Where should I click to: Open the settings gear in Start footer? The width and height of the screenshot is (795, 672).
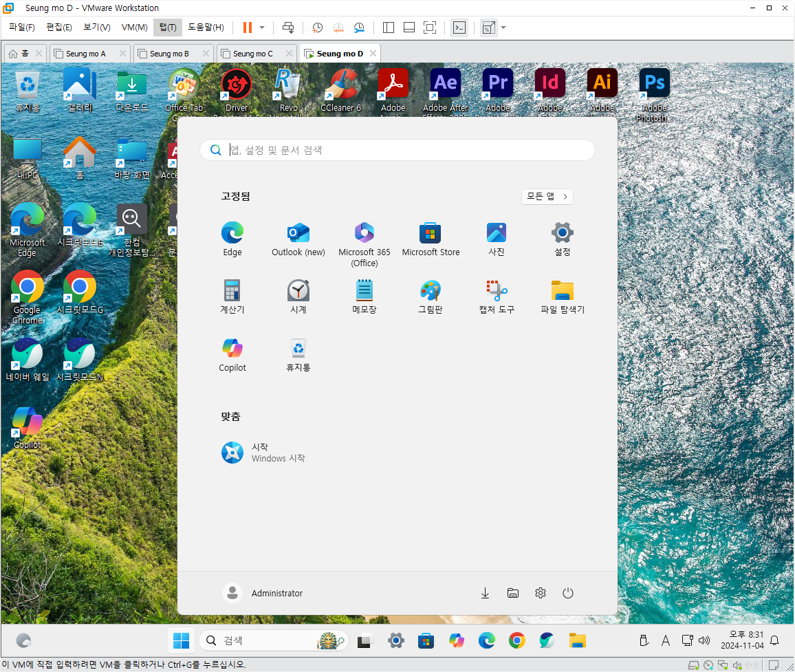click(541, 593)
